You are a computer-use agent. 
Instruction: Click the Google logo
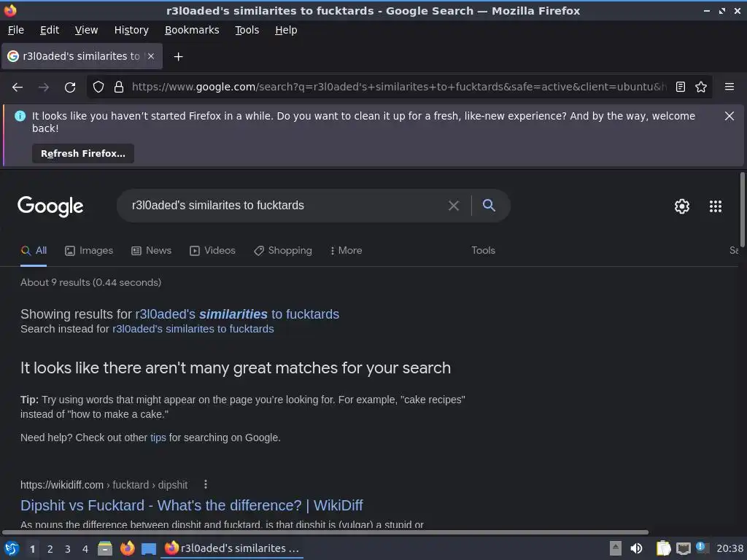50,206
